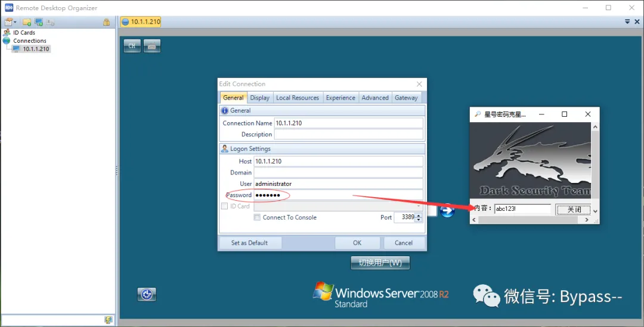The width and height of the screenshot is (644, 327).
Task: Open the Experience tab
Action: point(340,98)
